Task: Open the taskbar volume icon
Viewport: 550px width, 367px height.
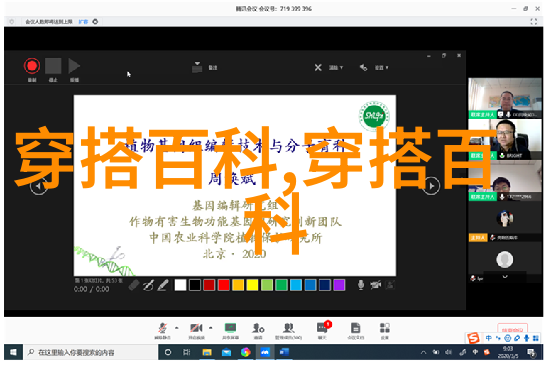Action: pyautogui.click(x=449, y=352)
